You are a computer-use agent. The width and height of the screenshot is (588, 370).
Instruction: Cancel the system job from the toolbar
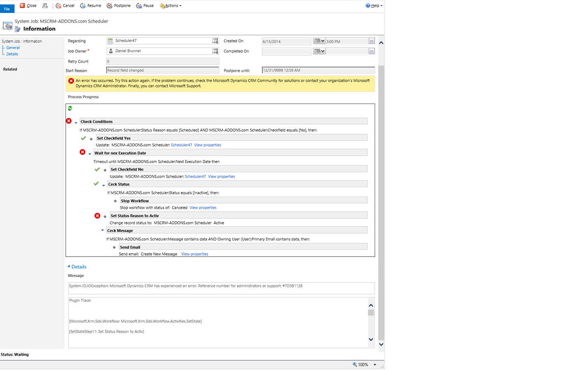point(65,6)
